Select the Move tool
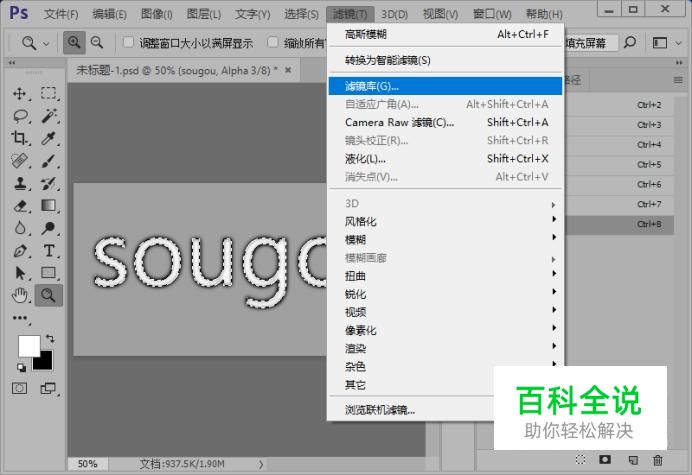 (19, 94)
